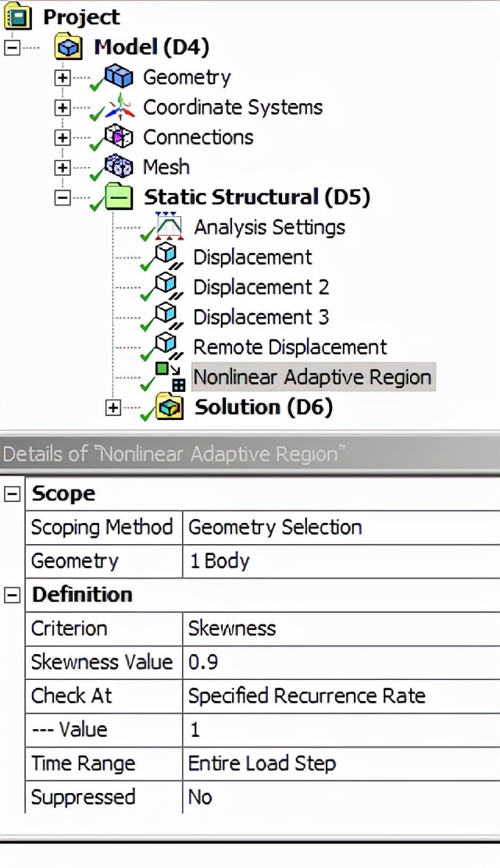Click the Project notebook icon
Viewport: 500px width, 868px height.
[x=16, y=17]
